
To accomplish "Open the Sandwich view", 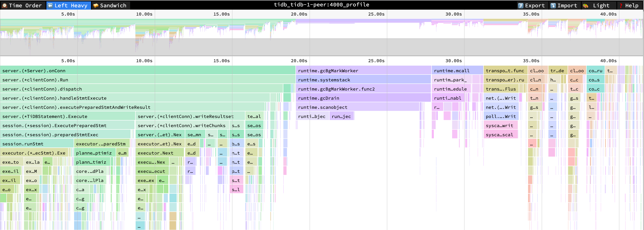I will [x=110, y=5].
